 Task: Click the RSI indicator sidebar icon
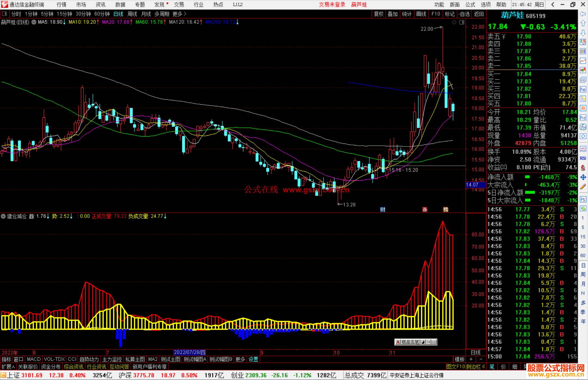tap(583, 158)
